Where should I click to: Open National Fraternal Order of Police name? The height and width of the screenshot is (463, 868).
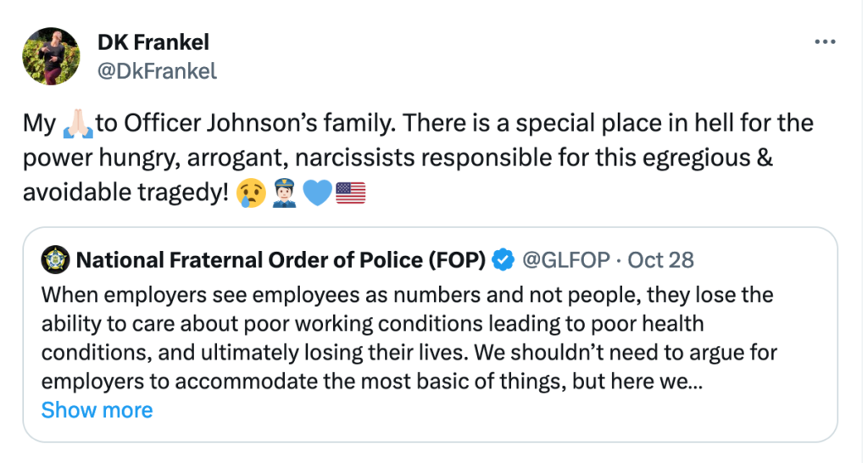pos(280,260)
